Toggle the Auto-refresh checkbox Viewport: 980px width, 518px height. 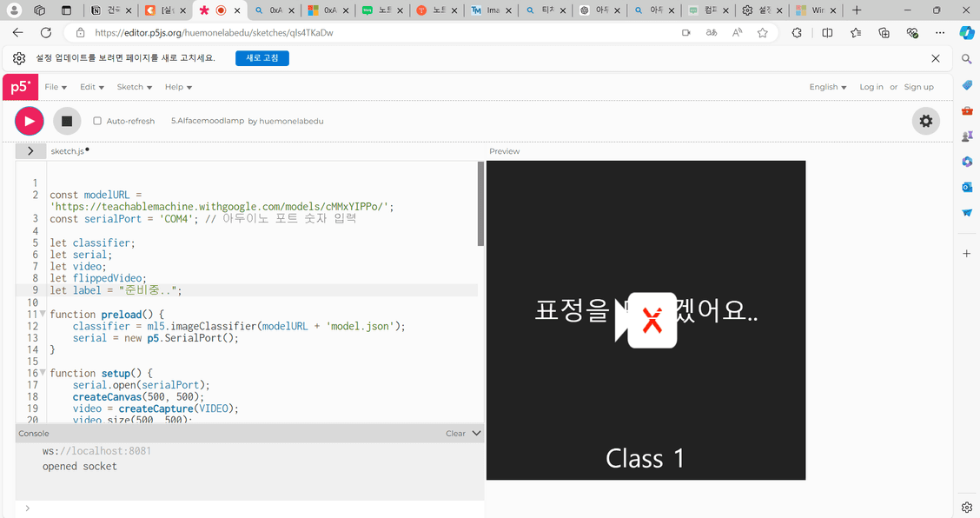[x=97, y=121]
